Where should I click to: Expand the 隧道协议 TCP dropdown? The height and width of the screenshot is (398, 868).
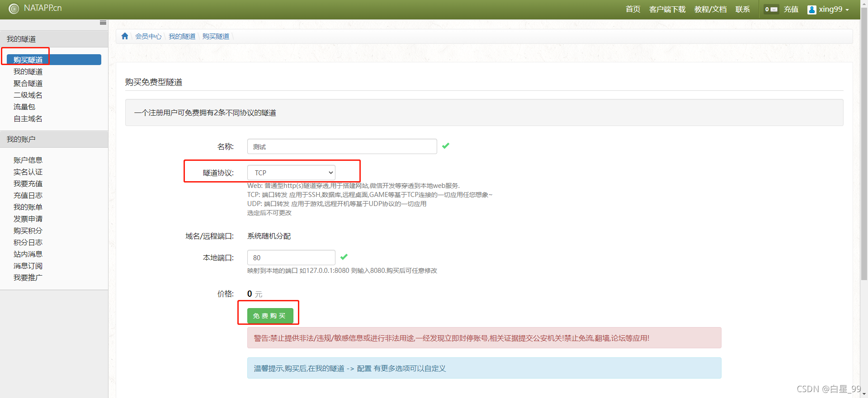(x=291, y=173)
